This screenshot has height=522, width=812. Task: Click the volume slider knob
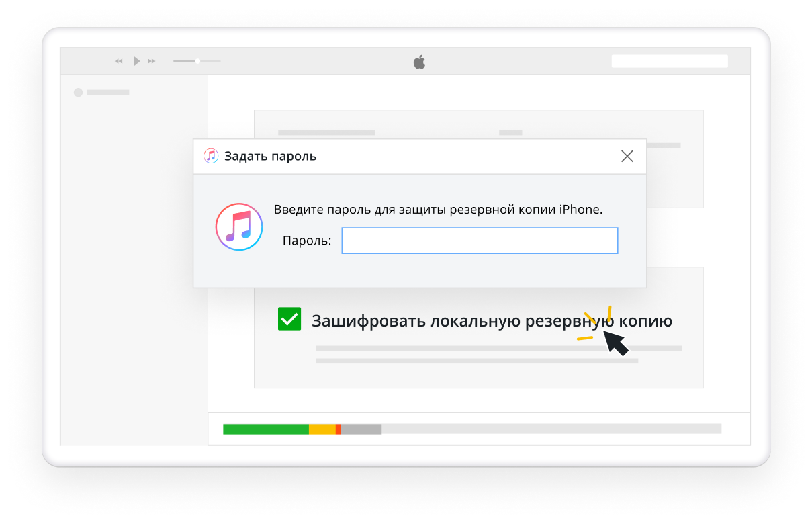197,61
